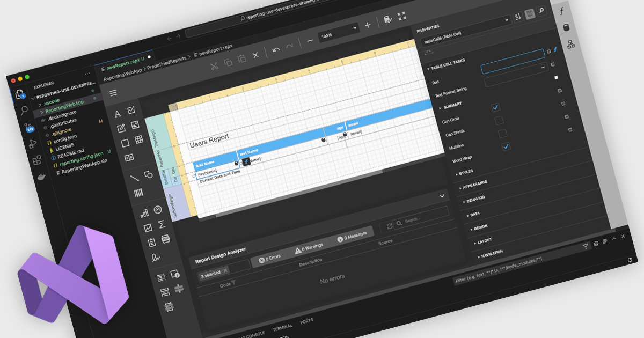The height and width of the screenshot is (338, 644).
Task: Select the Label tool in the toolbox
Action: (x=118, y=114)
